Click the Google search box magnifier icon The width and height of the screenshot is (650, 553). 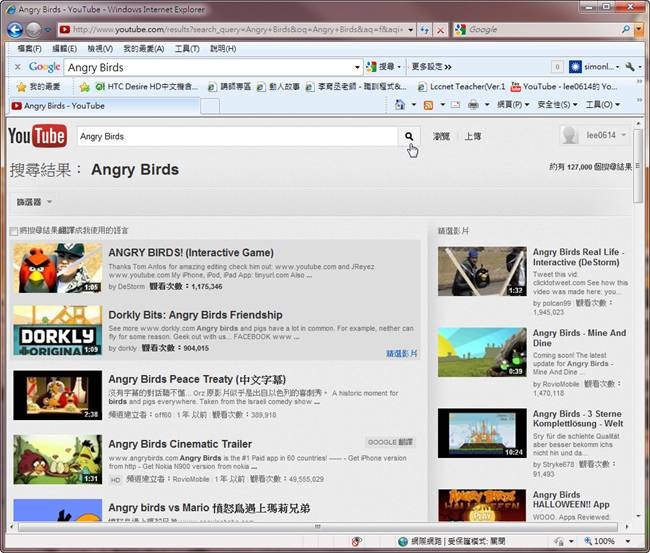[626, 29]
